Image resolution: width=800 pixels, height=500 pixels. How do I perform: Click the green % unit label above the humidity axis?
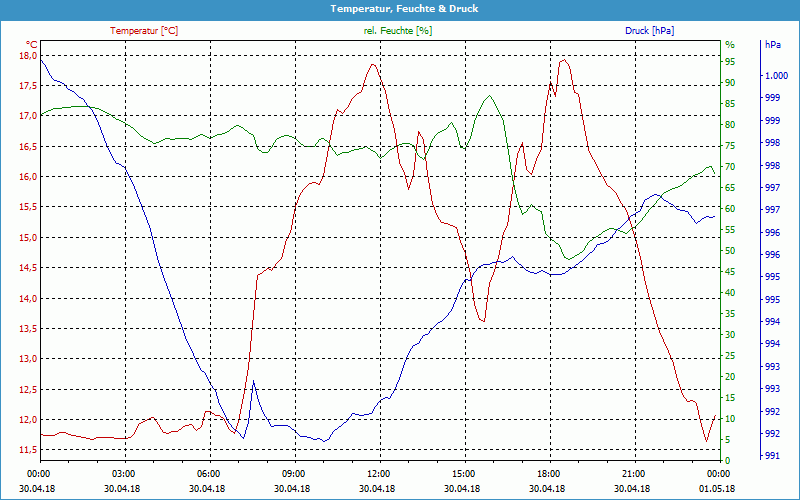coord(729,45)
